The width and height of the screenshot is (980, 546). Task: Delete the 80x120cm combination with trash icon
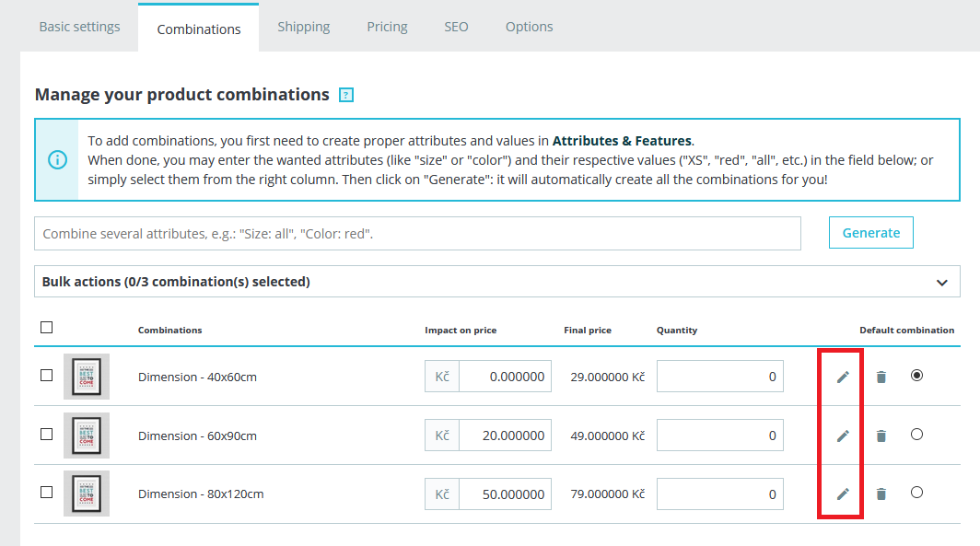click(881, 494)
